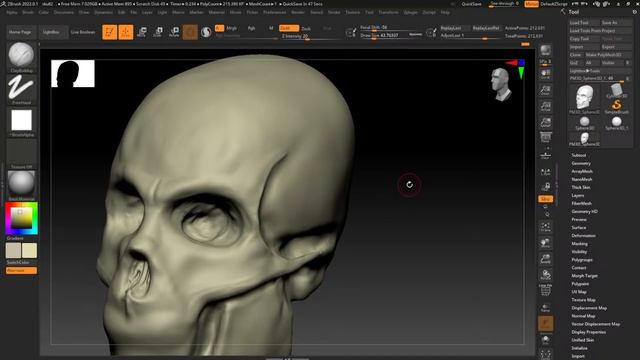Expand the Subtool palette section

coord(579,156)
